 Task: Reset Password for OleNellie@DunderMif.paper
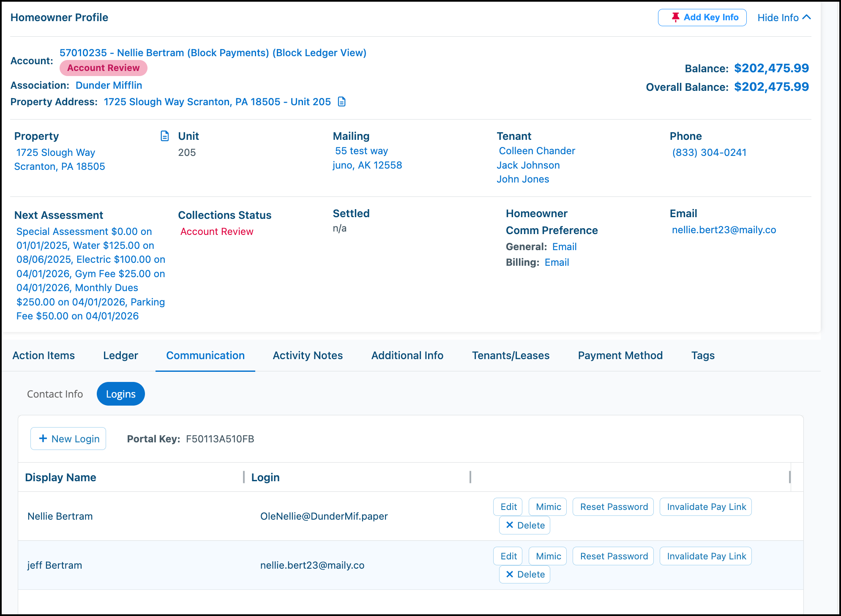[613, 507]
